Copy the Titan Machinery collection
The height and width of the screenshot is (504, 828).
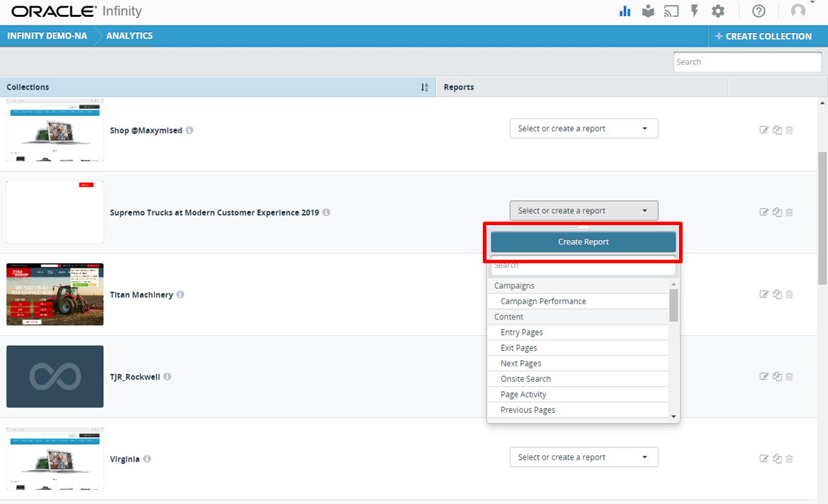pyautogui.click(x=776, y=294)
